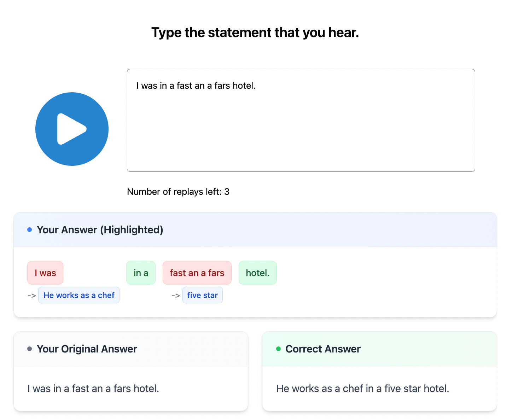The height and width of the screenshot is (420, 524).
Task: Click the arrow before 'five star'
Action: coord(175,296)
